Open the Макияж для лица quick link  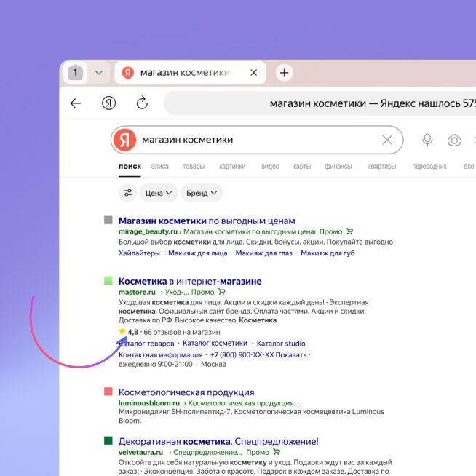[198, 253]
